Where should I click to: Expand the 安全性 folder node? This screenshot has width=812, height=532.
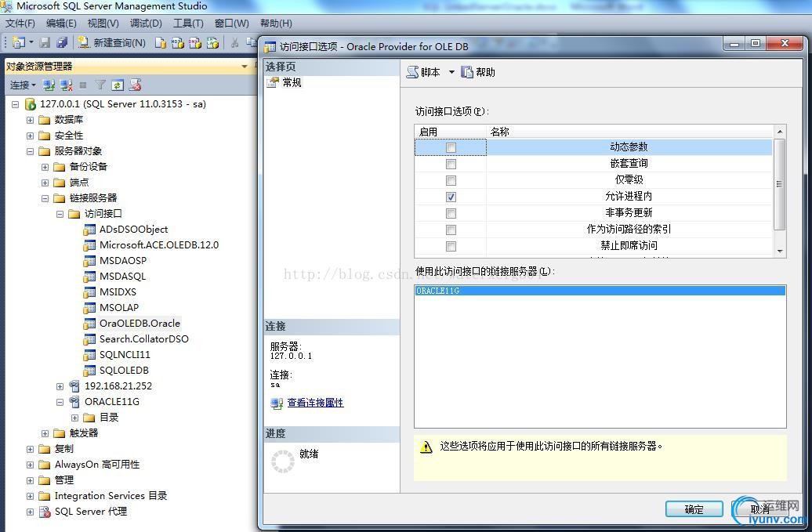click(x=30, y=136)
